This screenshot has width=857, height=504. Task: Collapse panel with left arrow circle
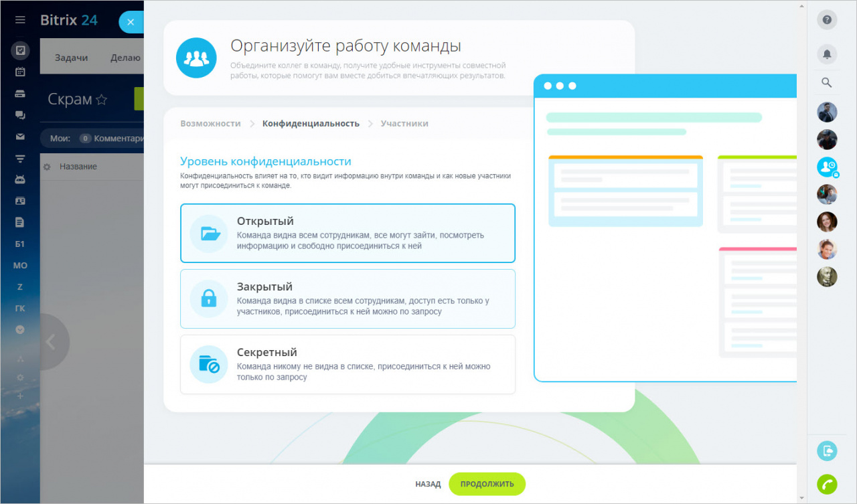[x=50, y=342]
